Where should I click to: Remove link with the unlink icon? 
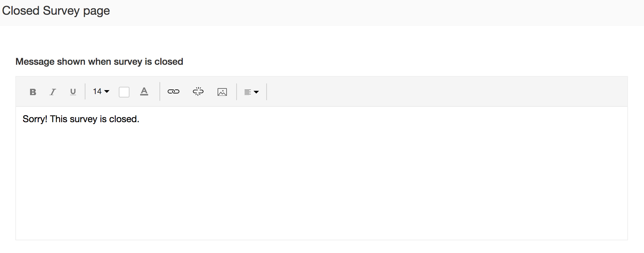(x=198, y=92)
